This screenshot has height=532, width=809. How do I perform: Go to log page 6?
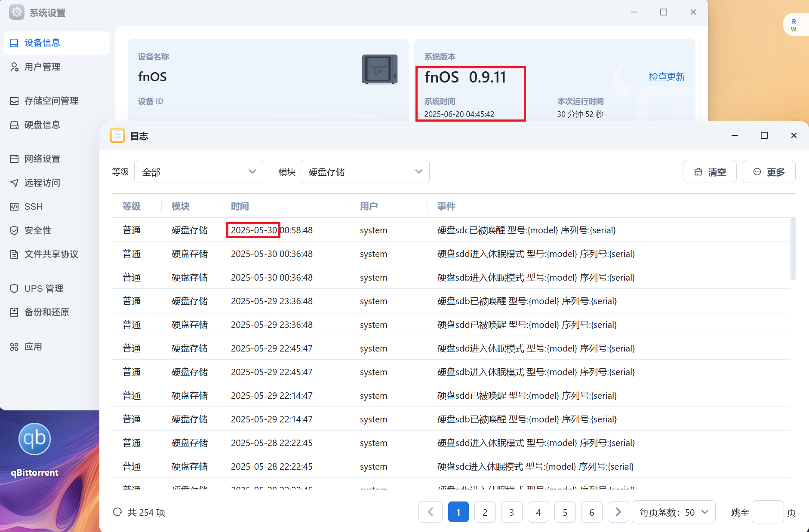592,512
